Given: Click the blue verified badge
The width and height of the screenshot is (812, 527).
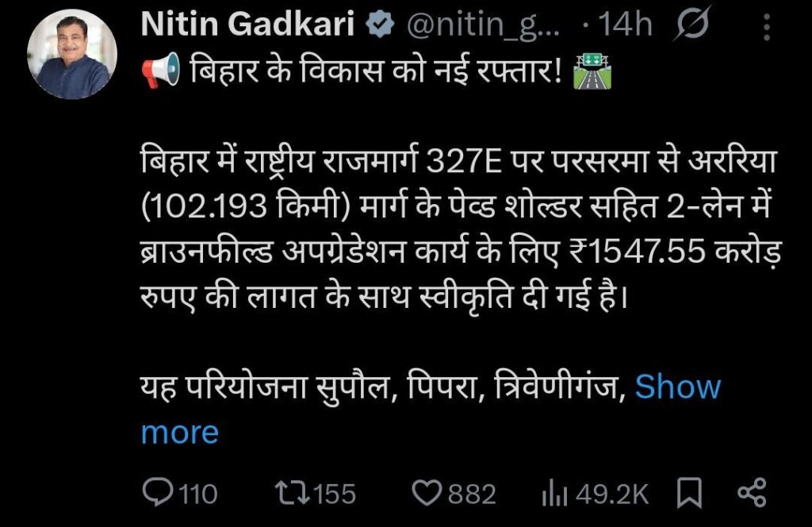Looking at the screenshot, I should [x=380, y=26].
